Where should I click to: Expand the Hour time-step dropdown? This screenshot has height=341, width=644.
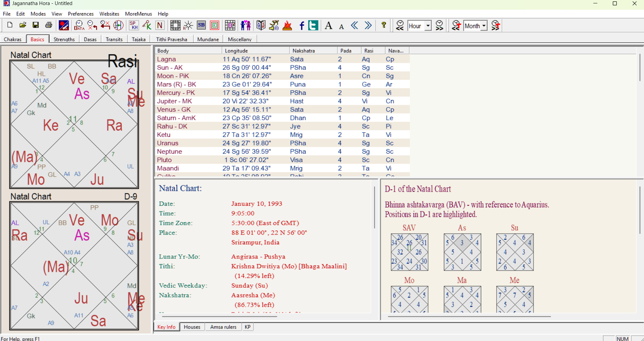point(428,26)
